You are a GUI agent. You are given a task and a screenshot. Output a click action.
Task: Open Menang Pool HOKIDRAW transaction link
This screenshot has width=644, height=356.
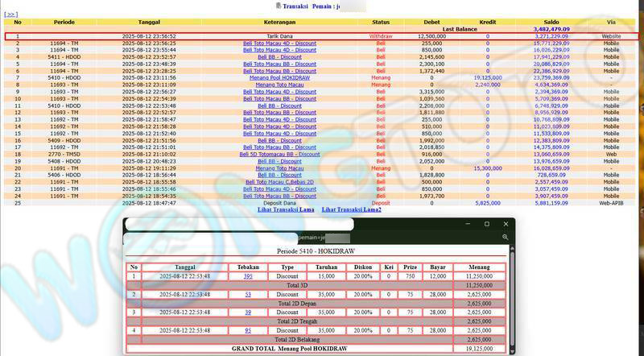tap(279, 78)
